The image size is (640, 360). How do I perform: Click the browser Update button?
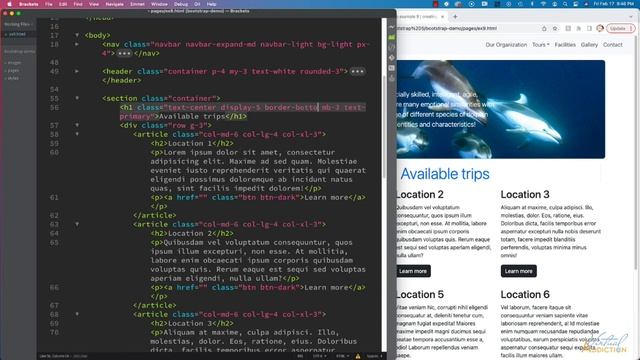point(620,29)
